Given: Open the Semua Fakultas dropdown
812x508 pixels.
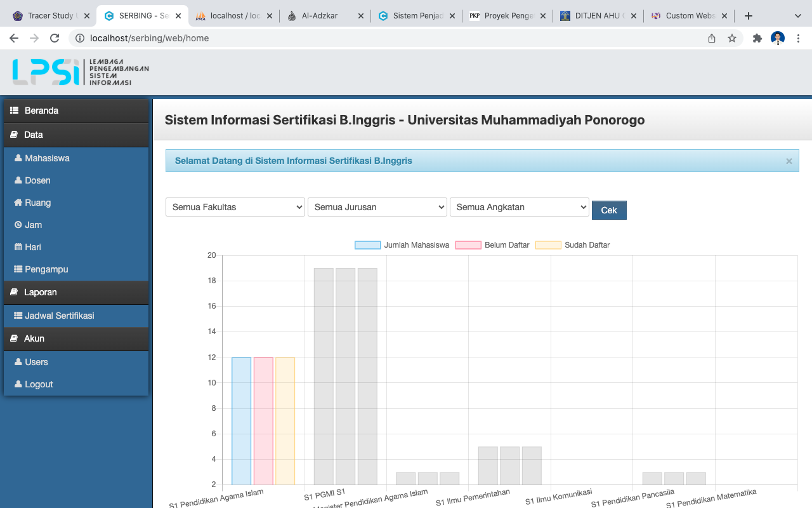Looking at the screenshot, I should pos(235,207).
